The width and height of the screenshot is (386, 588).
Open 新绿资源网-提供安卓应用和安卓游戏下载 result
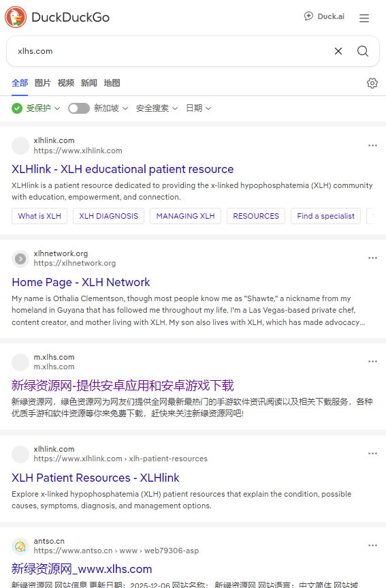pos(123,386)
